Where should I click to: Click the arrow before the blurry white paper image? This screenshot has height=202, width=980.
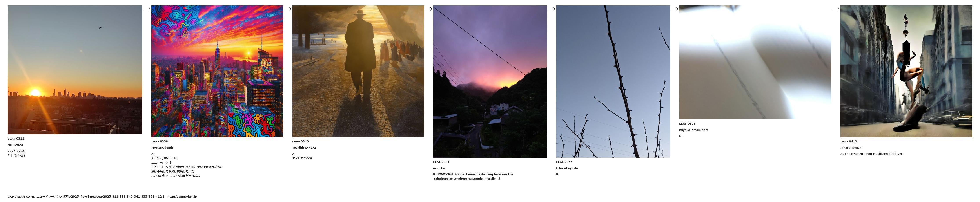(675, 9)
